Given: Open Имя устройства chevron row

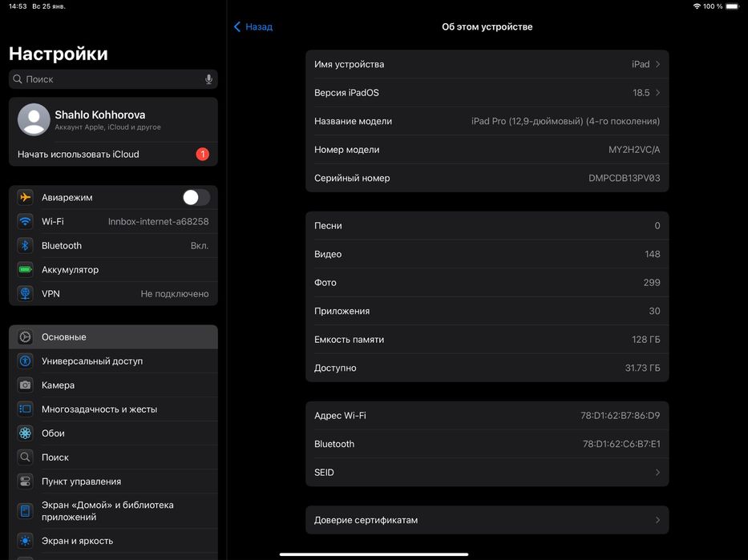Looking at the screenshot, I should click(487, 64).
